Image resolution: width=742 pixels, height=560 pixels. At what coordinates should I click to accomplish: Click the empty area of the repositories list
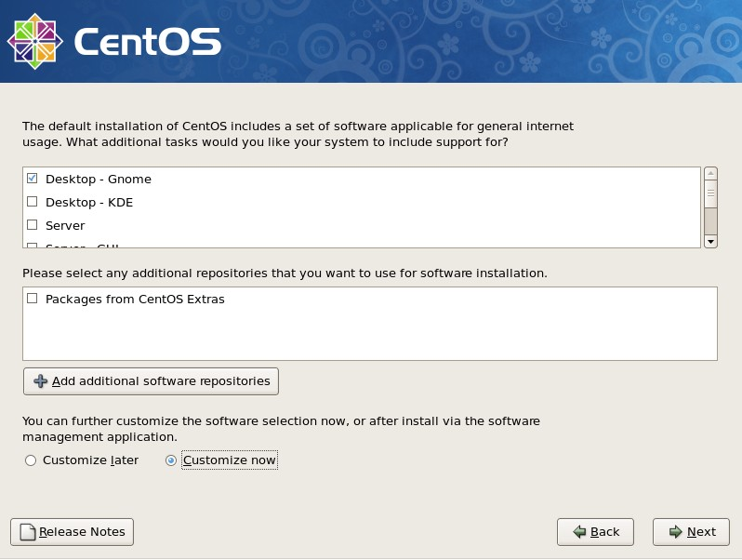[x=372, y=335]
